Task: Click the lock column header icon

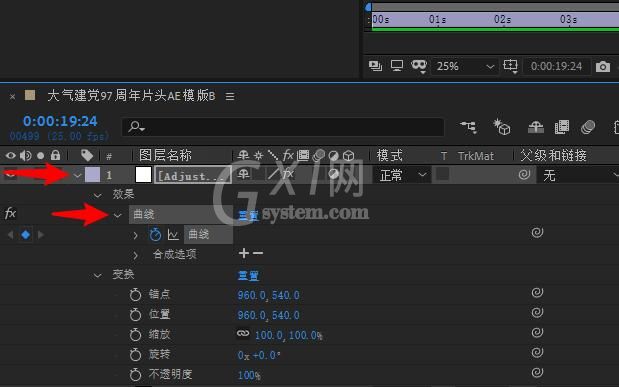Action: tap(55, 155)
